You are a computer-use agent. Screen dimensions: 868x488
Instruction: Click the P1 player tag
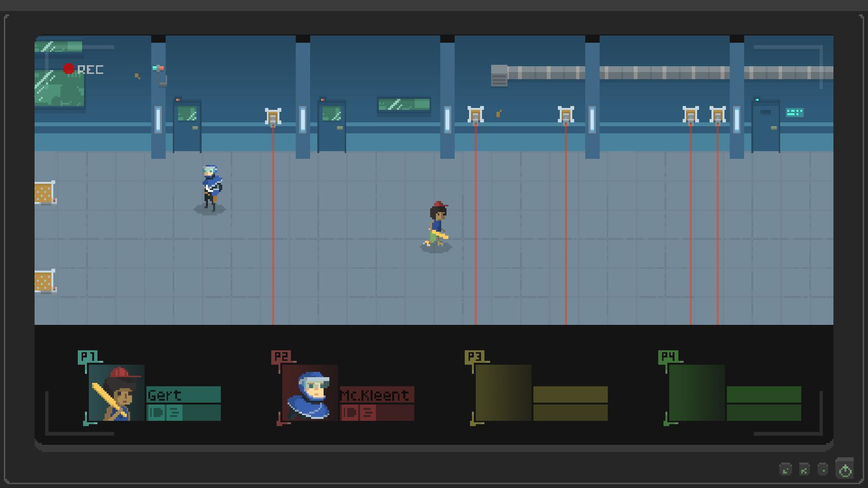tap(87, 356)
